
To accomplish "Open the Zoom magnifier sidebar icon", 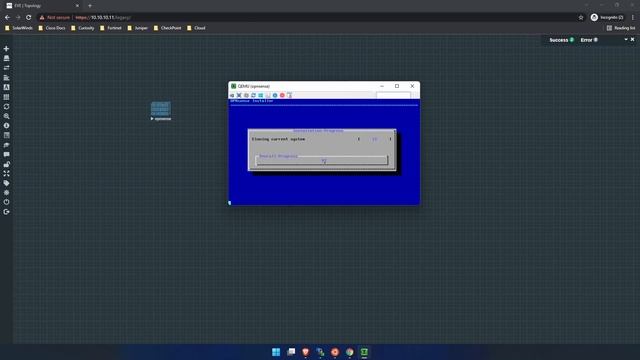I will 6,116.
